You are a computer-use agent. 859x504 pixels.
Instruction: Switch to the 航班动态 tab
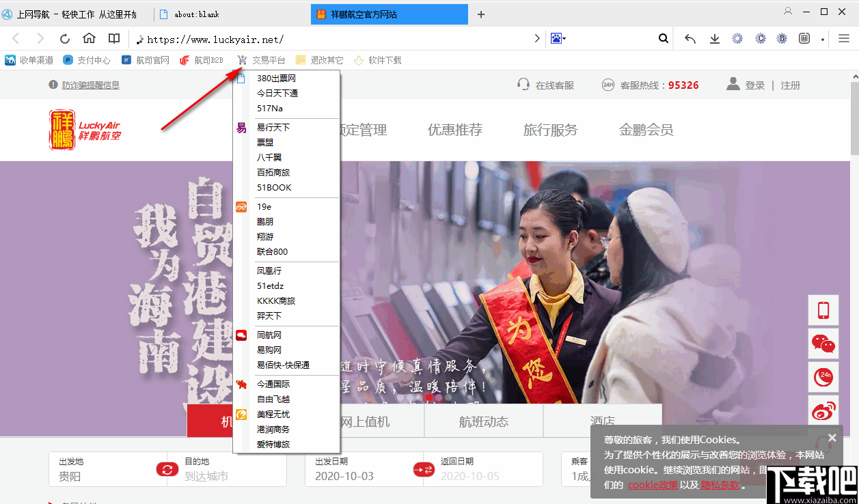point(484,421)
